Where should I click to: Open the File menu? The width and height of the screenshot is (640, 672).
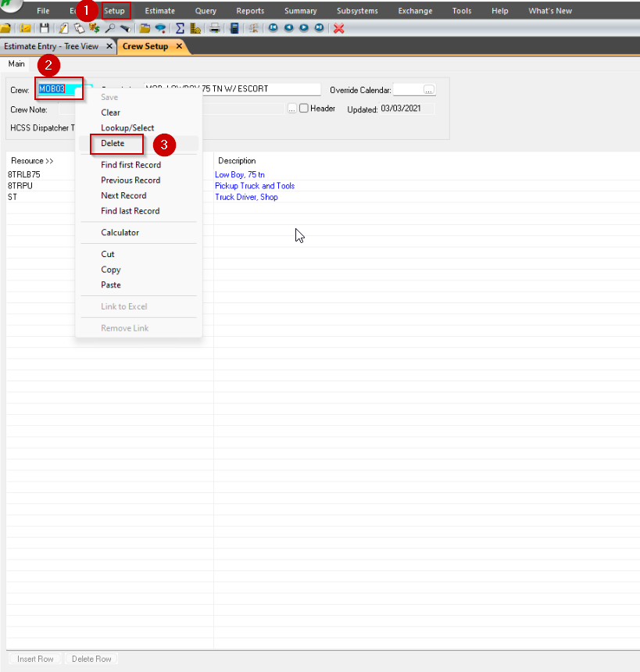click(43, 11)
